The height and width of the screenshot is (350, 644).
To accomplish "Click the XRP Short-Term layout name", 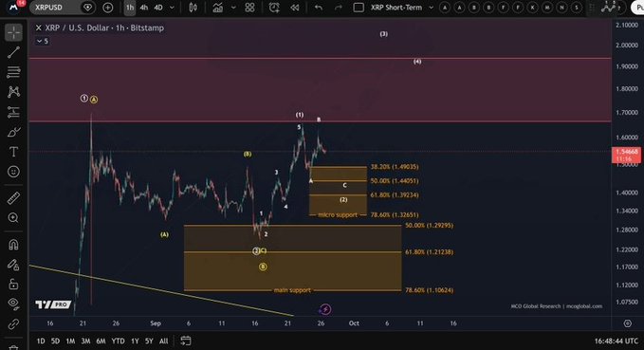I will (x=396, y=8).
